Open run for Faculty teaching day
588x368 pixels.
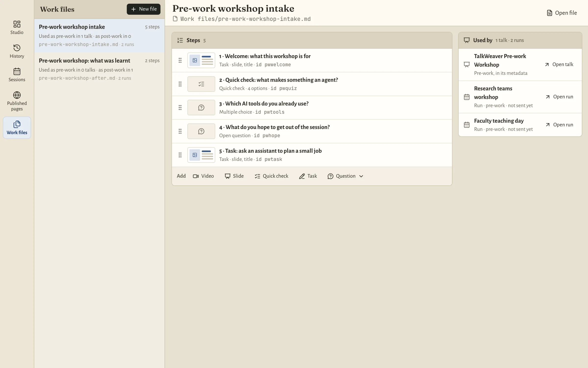coord(560,125)
